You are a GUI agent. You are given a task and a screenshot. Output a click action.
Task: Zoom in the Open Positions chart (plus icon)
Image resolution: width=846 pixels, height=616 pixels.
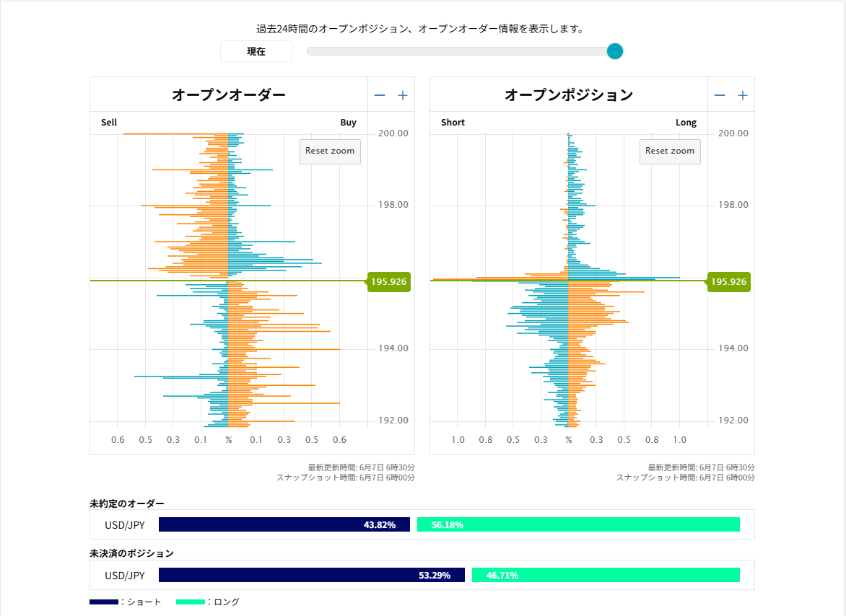point(743,95)
